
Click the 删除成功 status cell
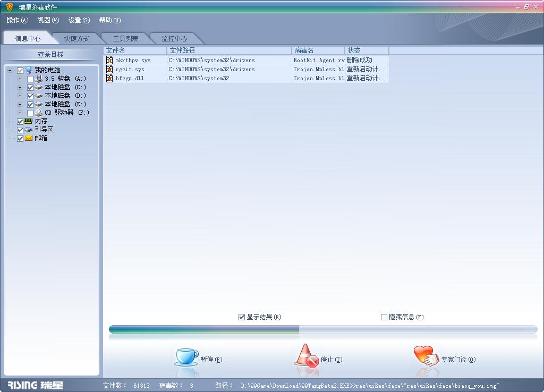(x=360, y=60)
